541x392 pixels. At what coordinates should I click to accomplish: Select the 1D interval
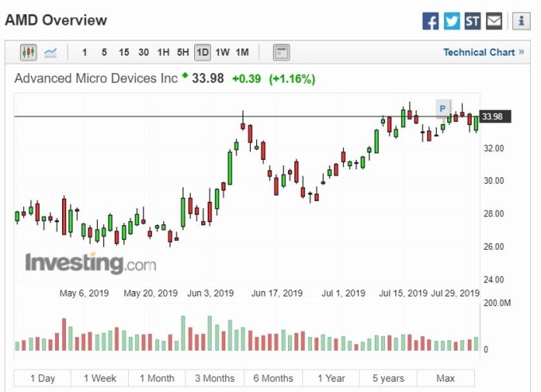[203, 52]
